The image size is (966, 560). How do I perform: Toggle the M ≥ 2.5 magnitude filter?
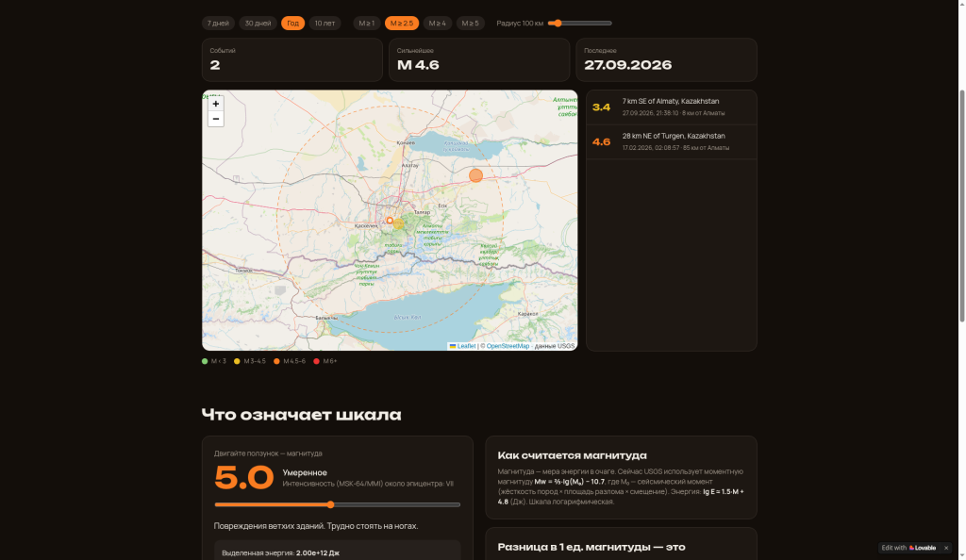402,24
